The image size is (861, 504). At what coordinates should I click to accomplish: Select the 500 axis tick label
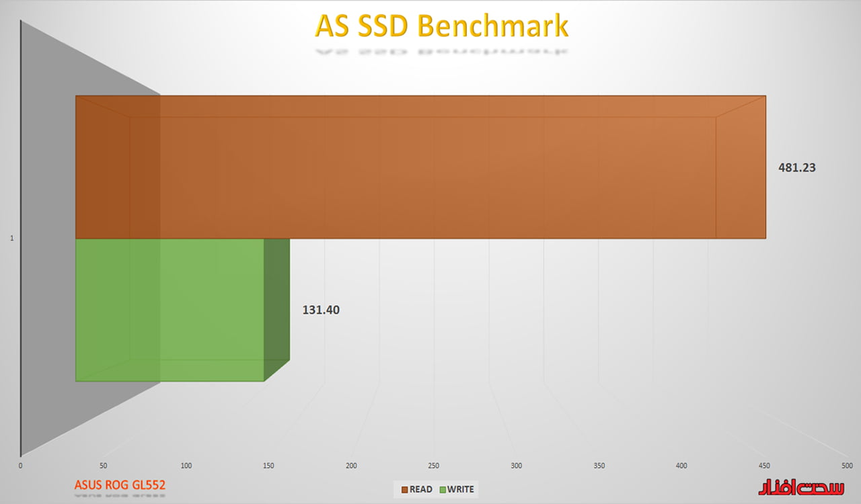pos(847,466)
